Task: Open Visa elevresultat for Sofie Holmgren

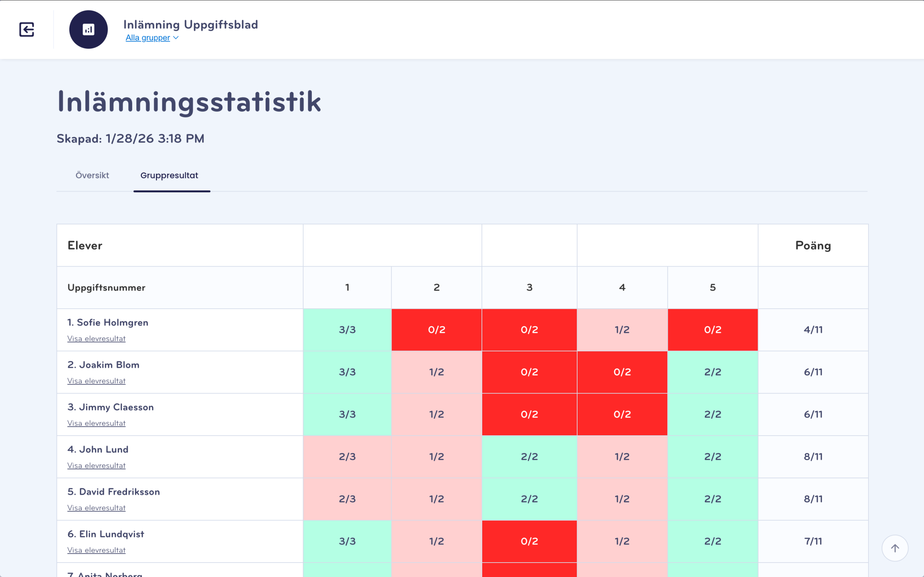Action: click(x=96, y=339)
